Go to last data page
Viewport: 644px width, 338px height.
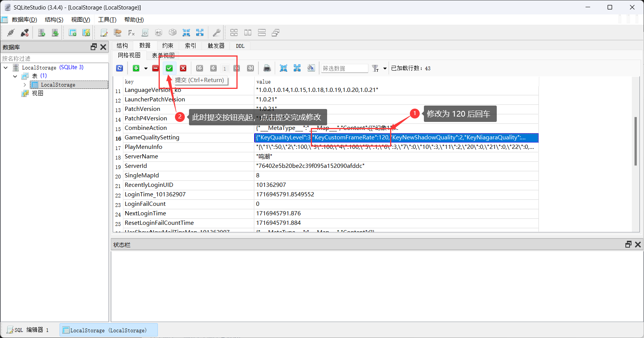250,68
